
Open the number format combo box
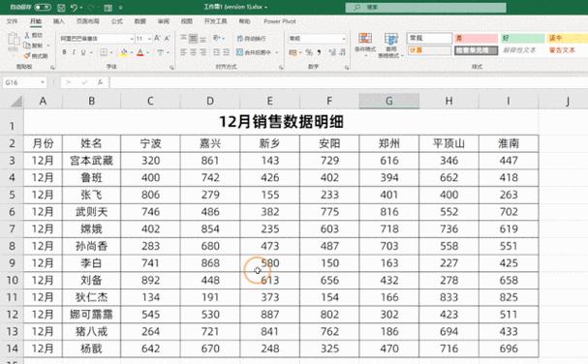(x=318, y=38)
